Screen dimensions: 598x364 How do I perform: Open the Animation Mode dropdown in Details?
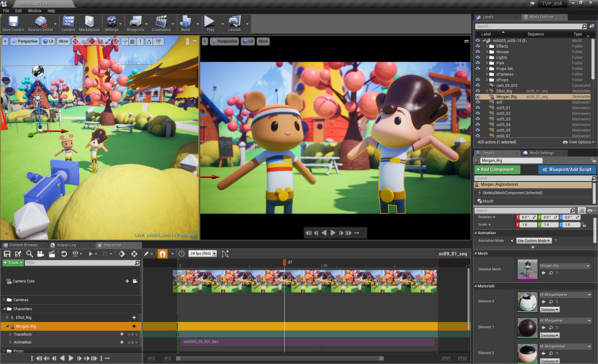[534, 241]
